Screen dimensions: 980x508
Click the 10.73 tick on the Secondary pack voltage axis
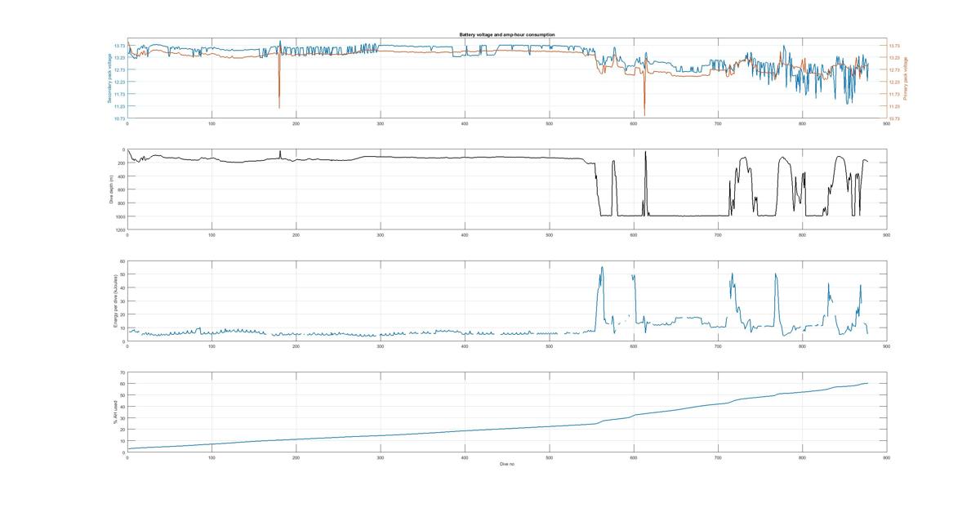click(x=119, y=118)
